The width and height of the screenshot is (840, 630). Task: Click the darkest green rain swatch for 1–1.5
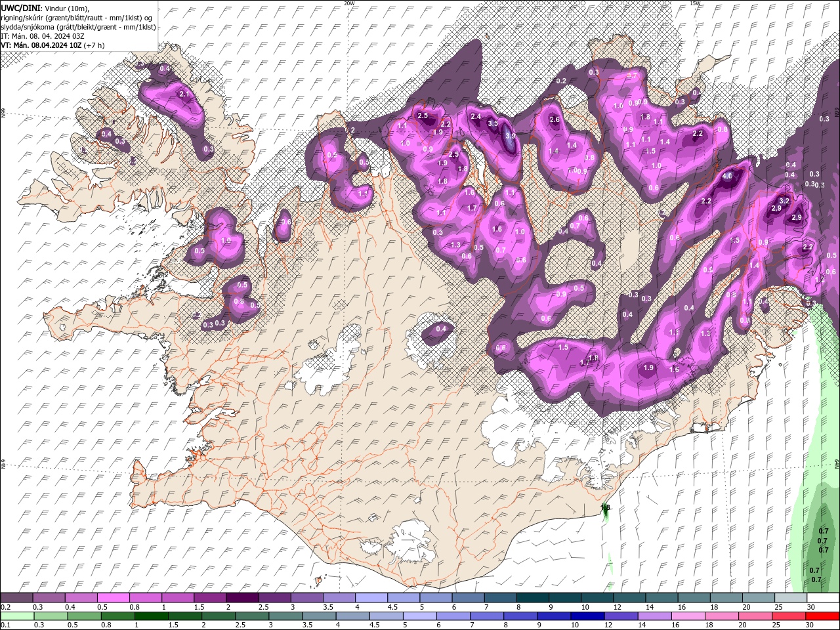click(x=151, y=616)
